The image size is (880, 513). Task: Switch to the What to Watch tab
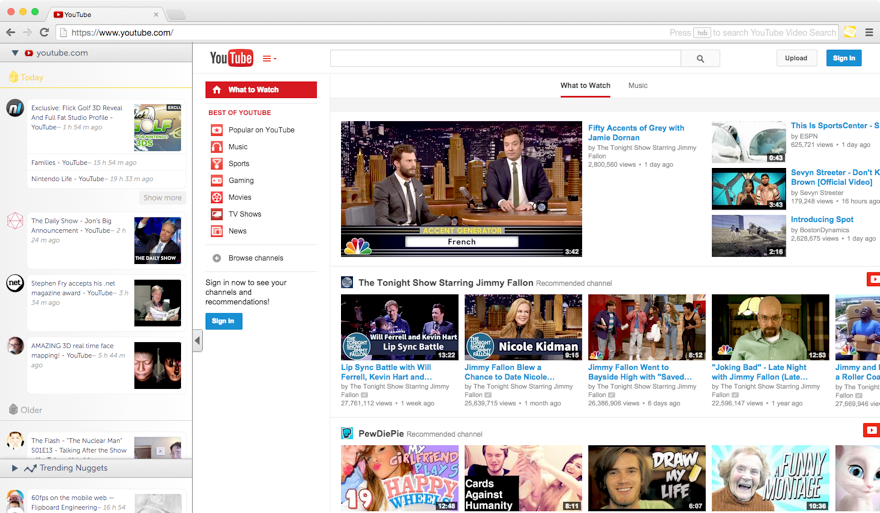click(x=585, y=85)
